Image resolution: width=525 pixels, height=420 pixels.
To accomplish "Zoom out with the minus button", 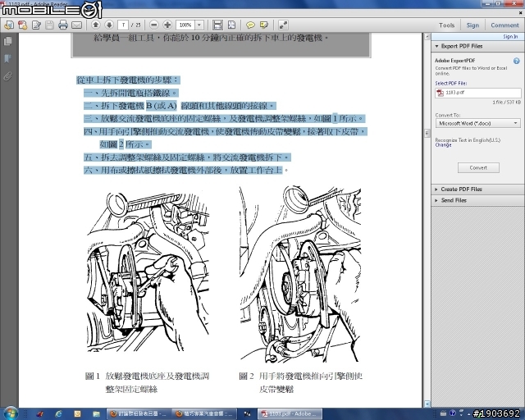I will coord(154,25).
